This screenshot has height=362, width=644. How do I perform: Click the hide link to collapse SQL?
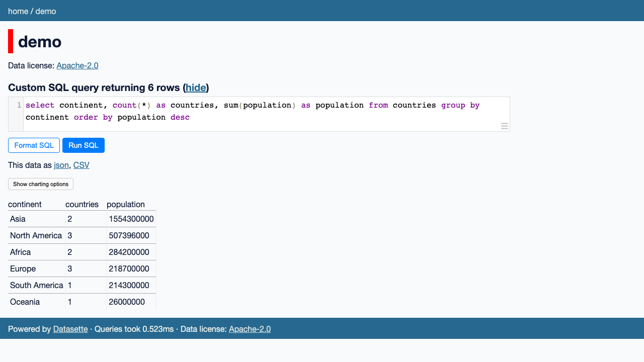pos(196,87)
